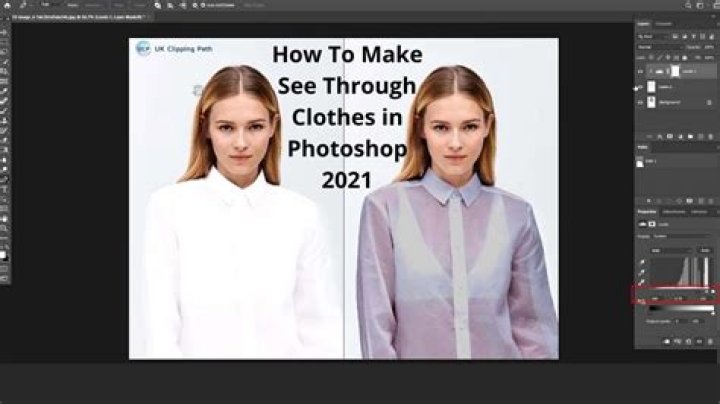
Task: Select the Background layer thumbnail
Action: 652,102
